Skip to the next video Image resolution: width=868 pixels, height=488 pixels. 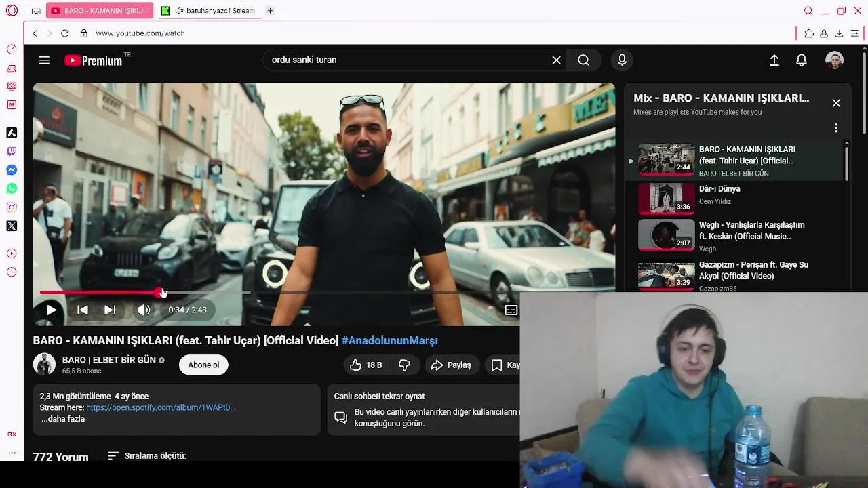(110, 310)
